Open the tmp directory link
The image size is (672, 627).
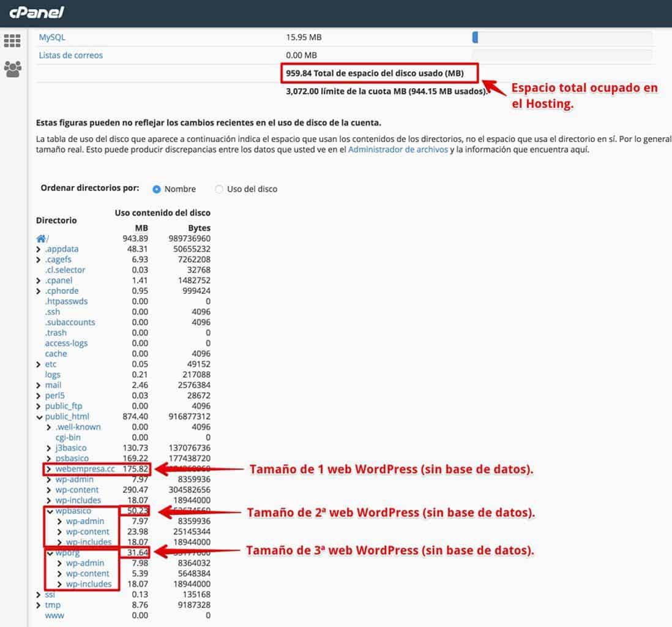(53, 605)
